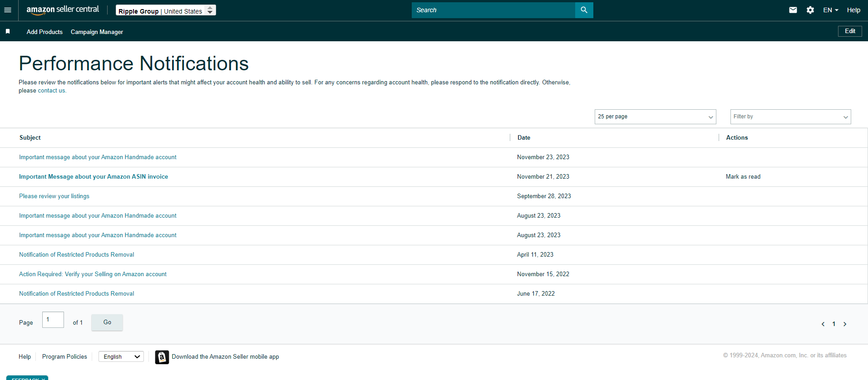Screen dimensions: 868x380
Task: Click the Date column header
Action: click(524, 138)
